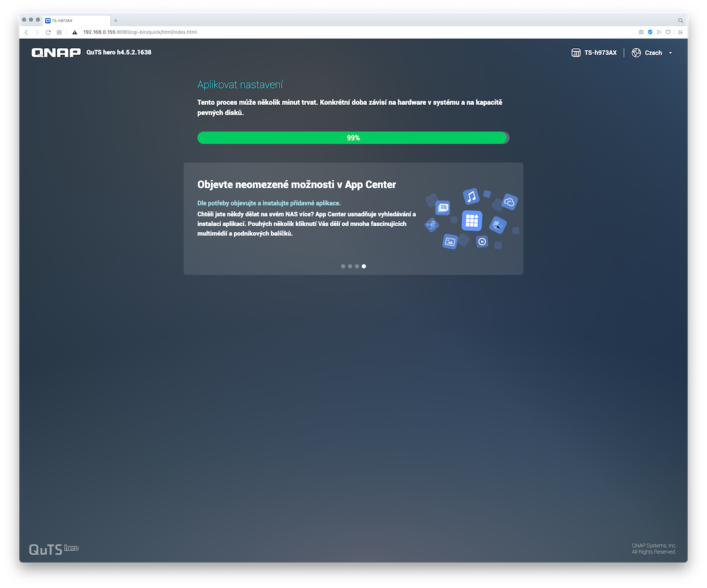Click the cloud app icon

pos(509,202)
